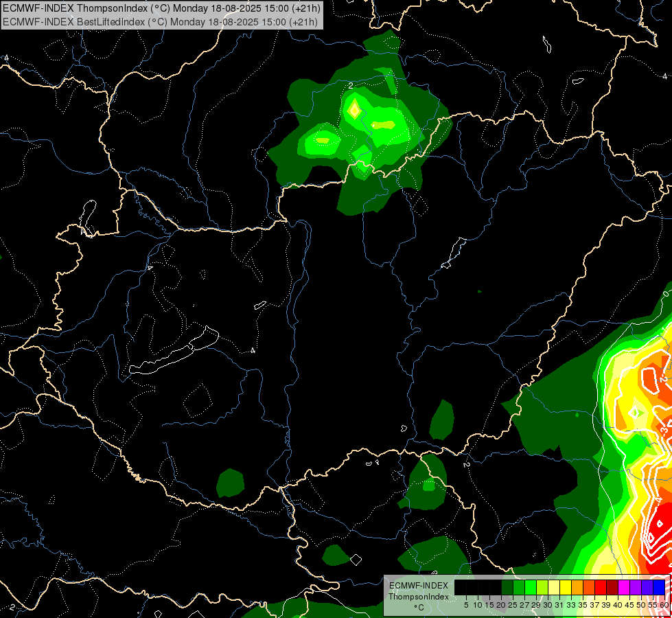
Task: Click the ECMWF-INDEX text in the legend
Action: coord(419,586)
